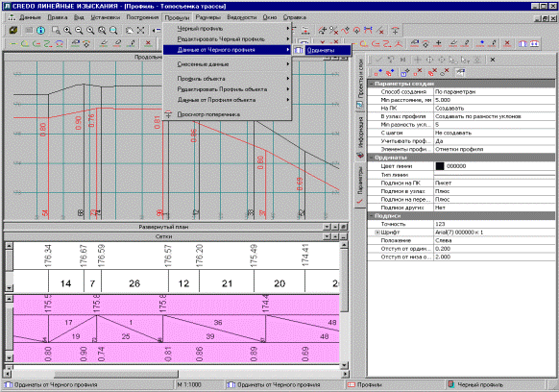Screen dimensions: 559x392
Task: Expand the Шрифт property row
Action: coord(377,233)
